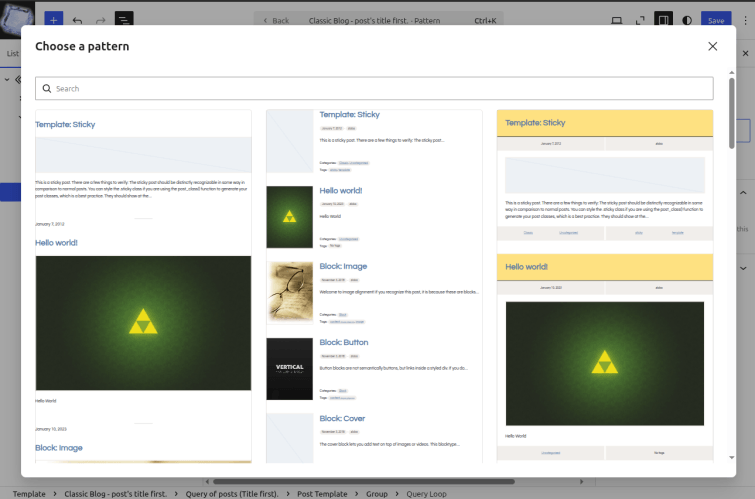
Task: Click the horizontal scrollbar right arrow
Action: point(581,481)
